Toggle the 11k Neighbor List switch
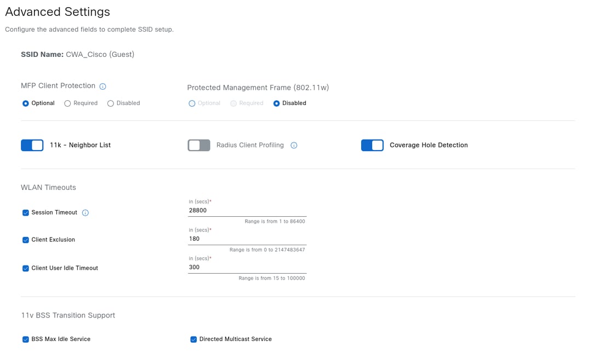 (32, 145)
